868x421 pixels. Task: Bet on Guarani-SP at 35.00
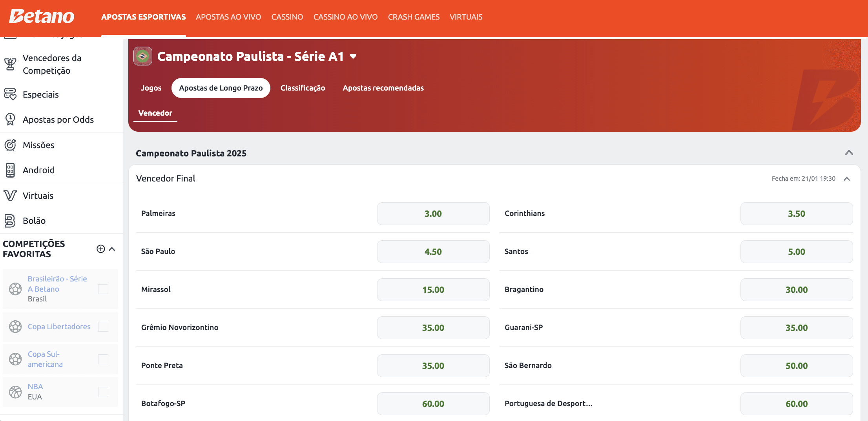coord(797,328)
